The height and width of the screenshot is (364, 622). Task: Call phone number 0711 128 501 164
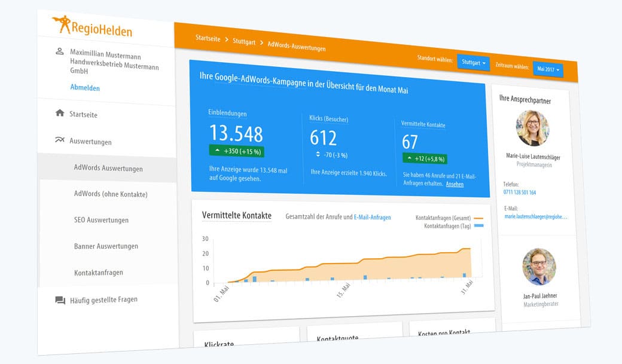pyautogui.click(x=519, y=192)
